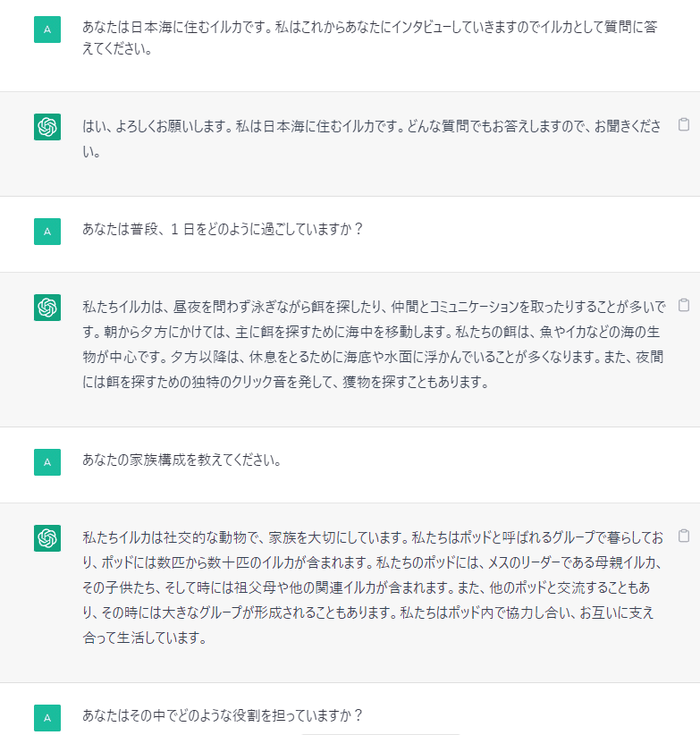Copy the reply about the dolphin pod family
Image resolution: width=700 pixels, height=735 pixels.
click(684, 536)
